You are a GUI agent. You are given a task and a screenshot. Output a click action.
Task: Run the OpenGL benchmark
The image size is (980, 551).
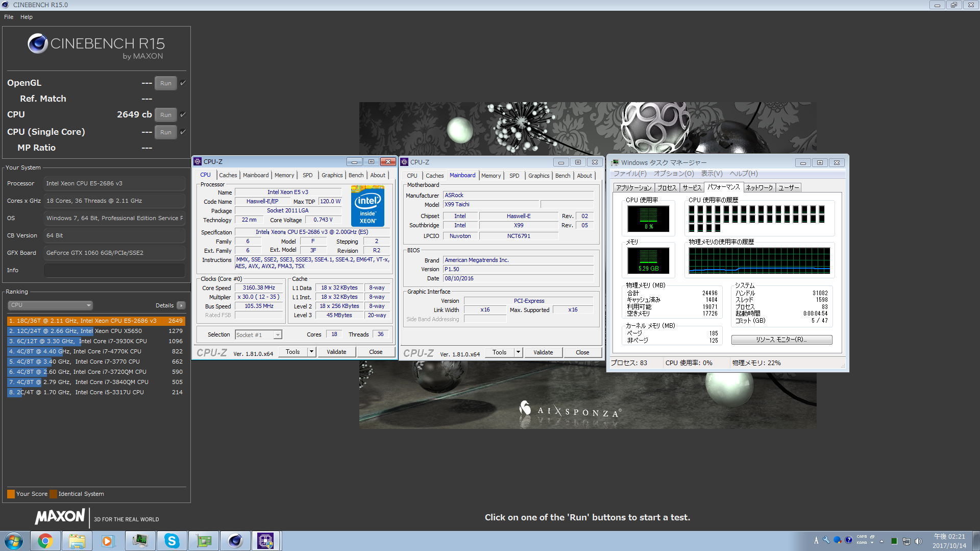(x=166, y=83)
